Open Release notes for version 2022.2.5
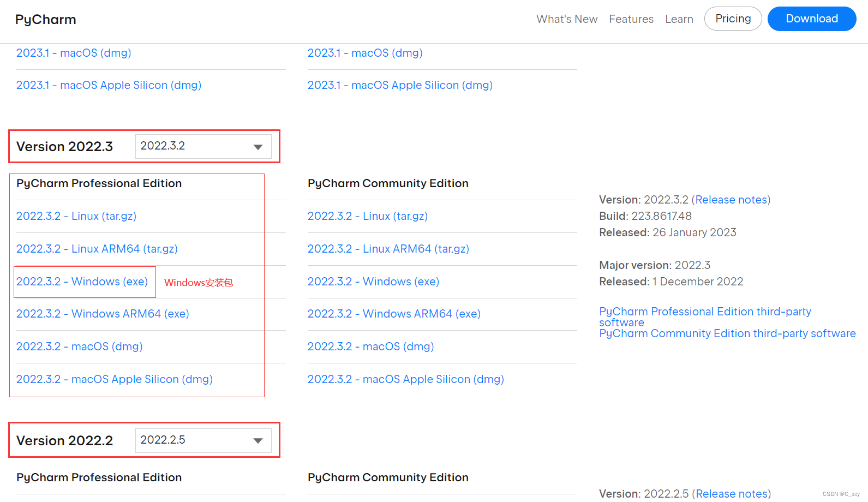 [732, 494]
